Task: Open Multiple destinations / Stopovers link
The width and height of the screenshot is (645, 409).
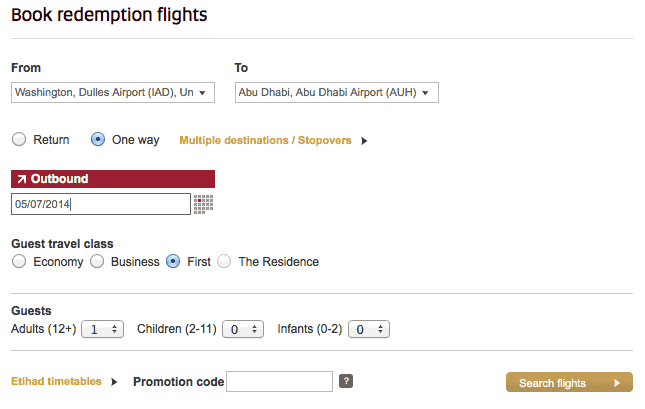Action: coord(265,140)
